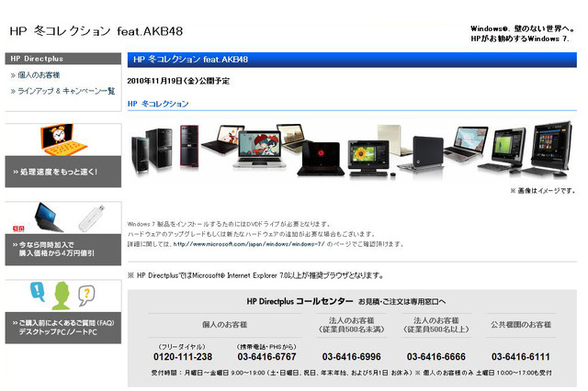Click phone number 03-6416-6996
This screenshot has width=588, height=391.
351,356
